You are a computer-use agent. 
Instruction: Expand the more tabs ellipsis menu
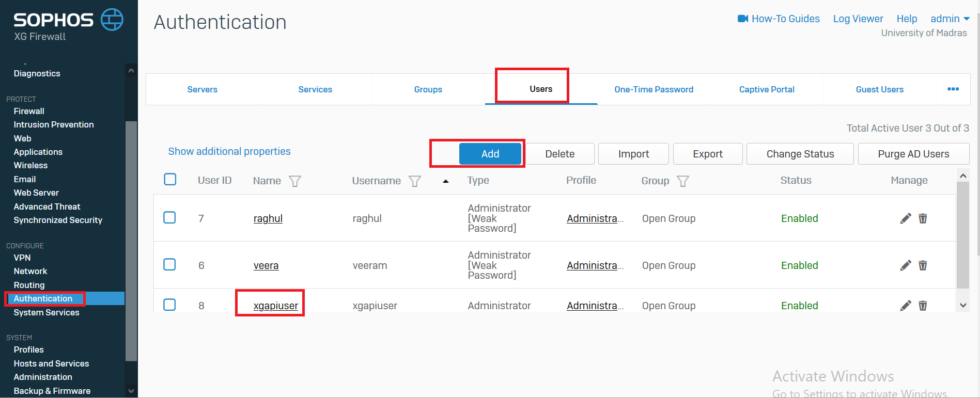(953, 89)
